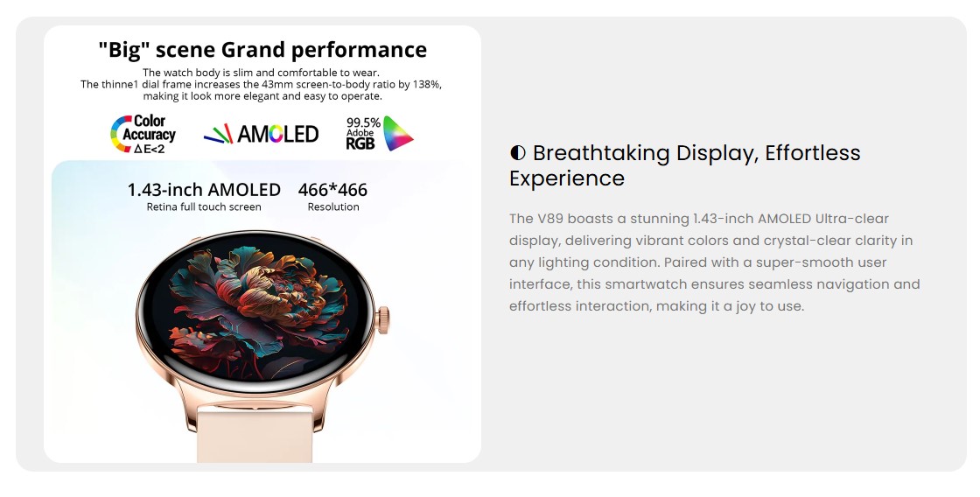Click the Breathtaking Display, Effortless Experience heading
This screenshot has height=497, width=980.
685,165
